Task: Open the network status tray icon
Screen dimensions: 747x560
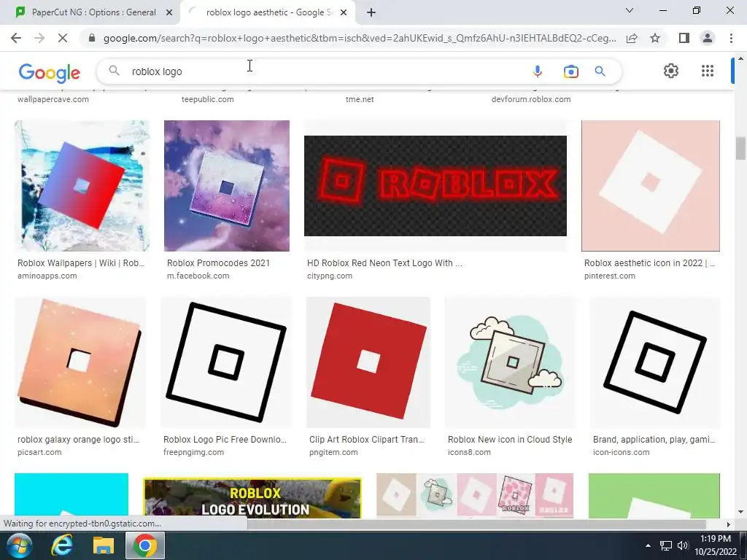Action: coord(665,545)
